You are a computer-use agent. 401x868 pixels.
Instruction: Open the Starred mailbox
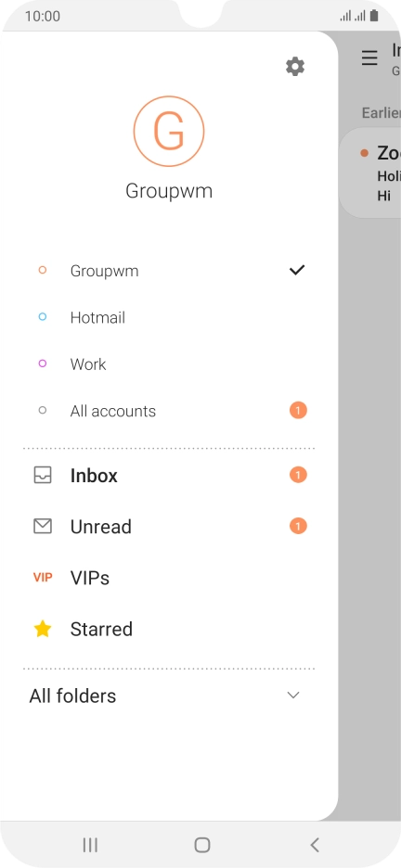[x=169, y=629]
